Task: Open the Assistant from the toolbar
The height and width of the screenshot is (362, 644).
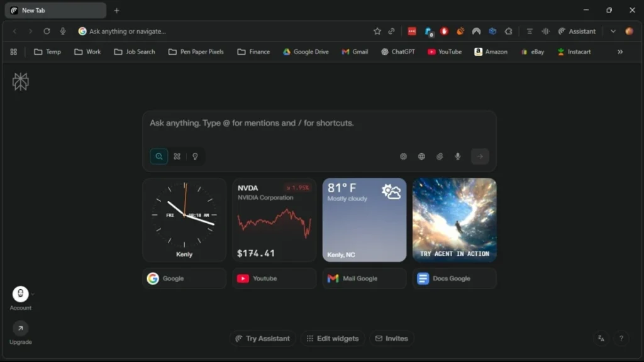Action: point(577,31)
